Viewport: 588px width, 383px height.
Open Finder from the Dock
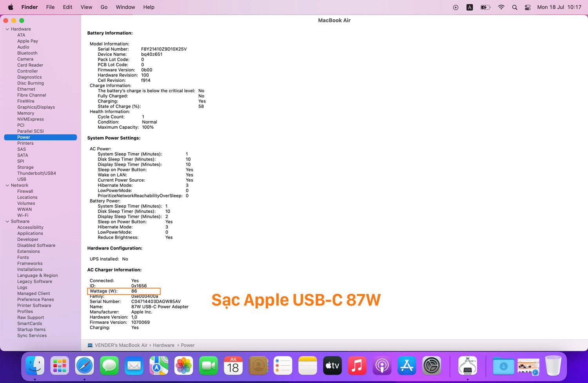point(35,366)
